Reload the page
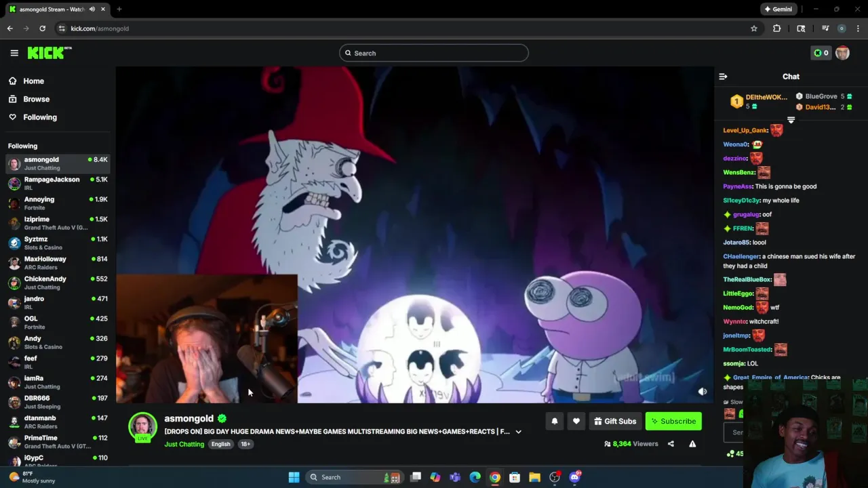 (42, 28)
